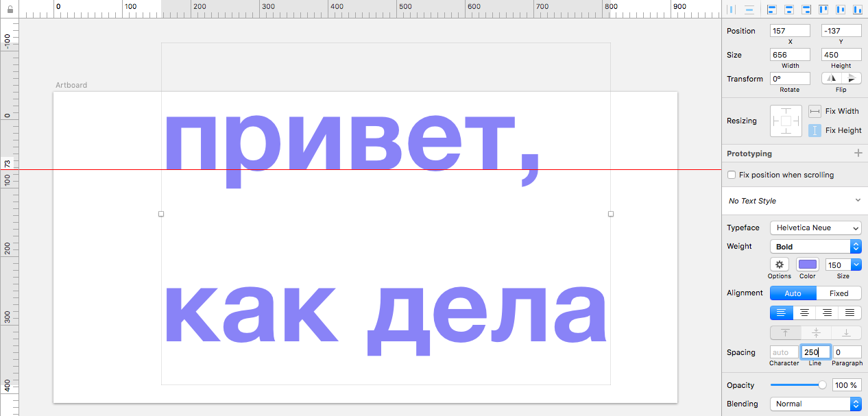The width and height of the screenshot is (868, 416).
Task: Flip the layer vertically
Action: (x=851, y=79)
